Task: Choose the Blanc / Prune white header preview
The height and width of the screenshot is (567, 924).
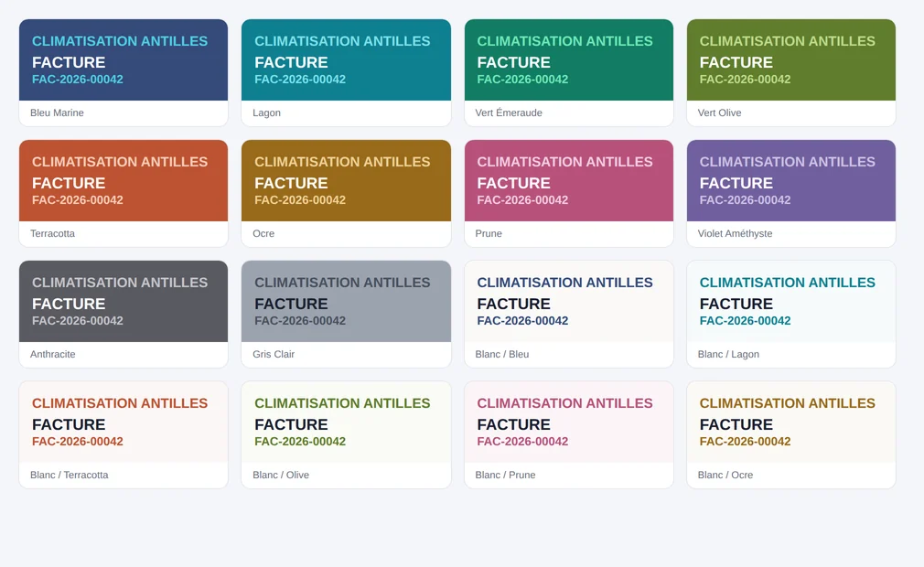Action: pyautogui.click(x=569, y=423)
